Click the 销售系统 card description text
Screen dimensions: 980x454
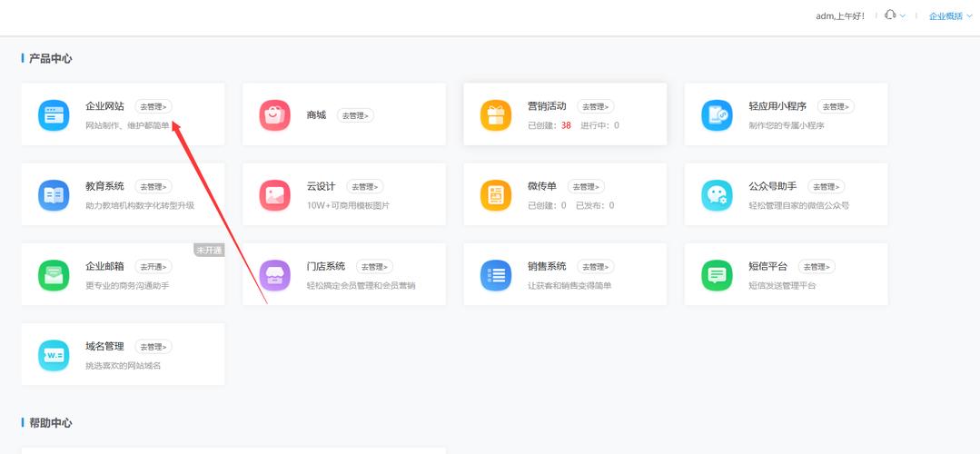click(x=569, y=286)
